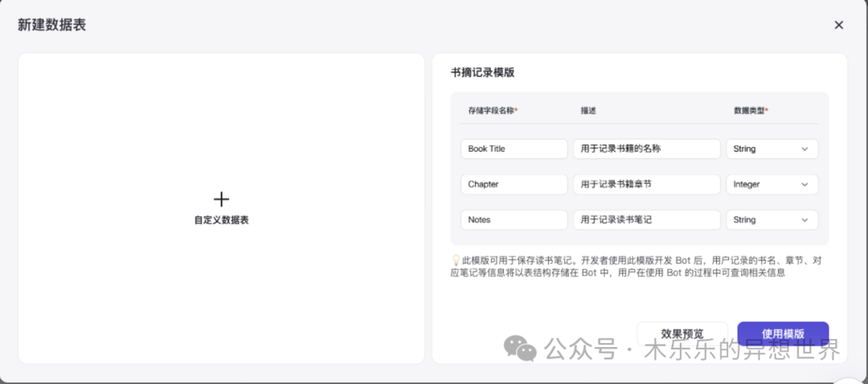Click the 数据类型 column header
The height and width of the screenshot is (384, 868).
coord(751,111)
